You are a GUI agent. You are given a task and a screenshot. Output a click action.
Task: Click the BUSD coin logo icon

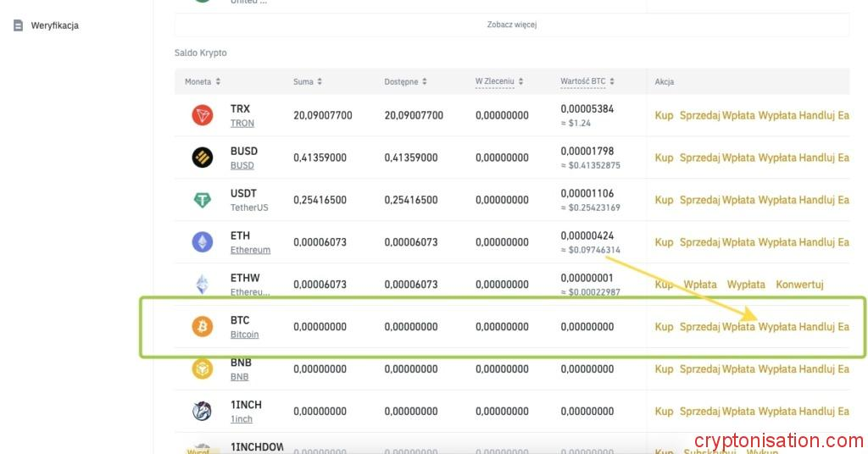(203, 158)
